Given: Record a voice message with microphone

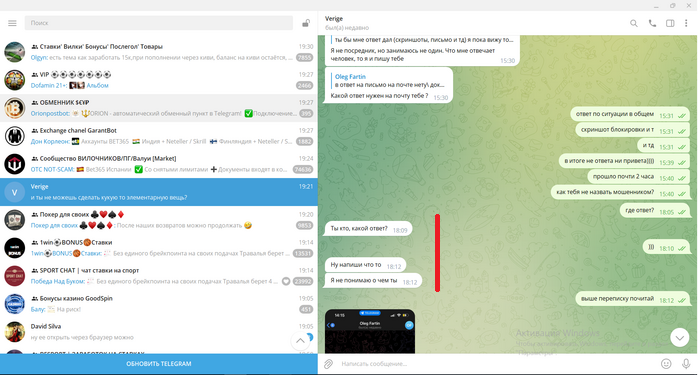Looking at the screenshot, I should (686, 364).
